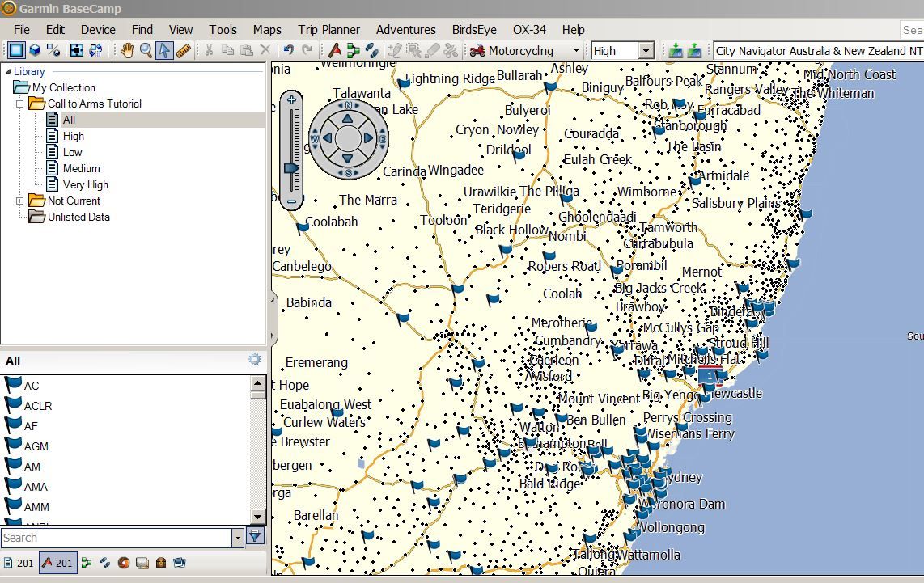Click the center-on-map toolbar icon
924x583 pixels.
(77, 51)
